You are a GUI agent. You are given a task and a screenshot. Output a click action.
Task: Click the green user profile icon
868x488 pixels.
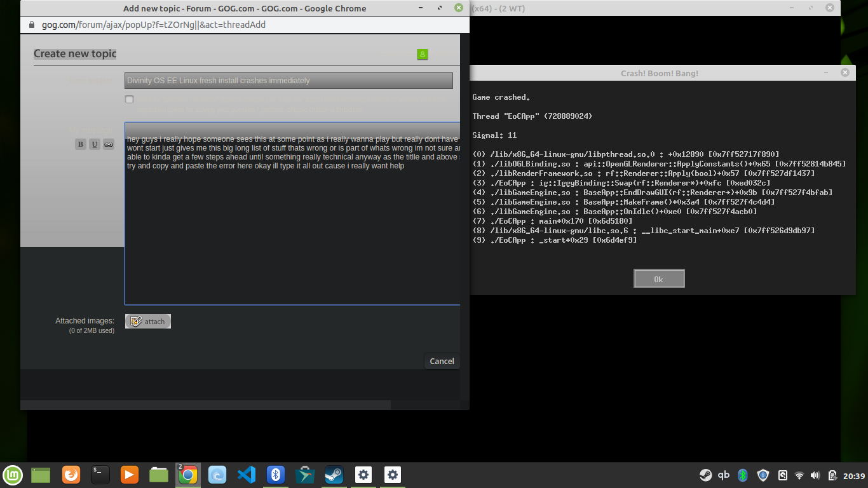pos(423,55)
